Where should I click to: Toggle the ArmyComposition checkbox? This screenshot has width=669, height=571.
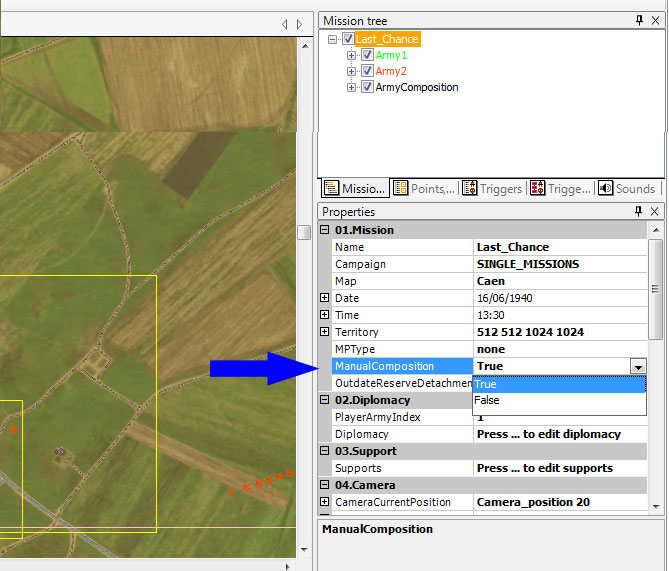pos(367,88)
